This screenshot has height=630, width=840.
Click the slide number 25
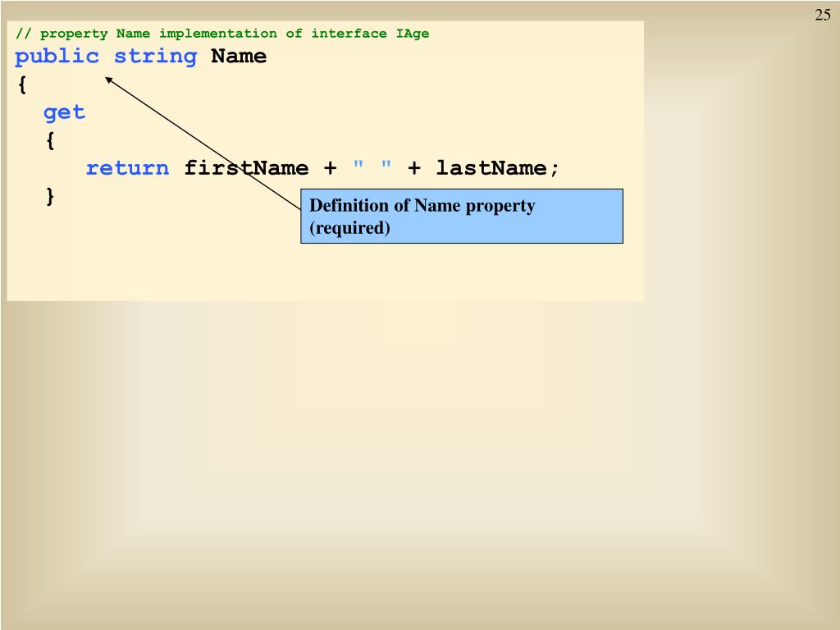pyautogui.click(x=822, y=15)
